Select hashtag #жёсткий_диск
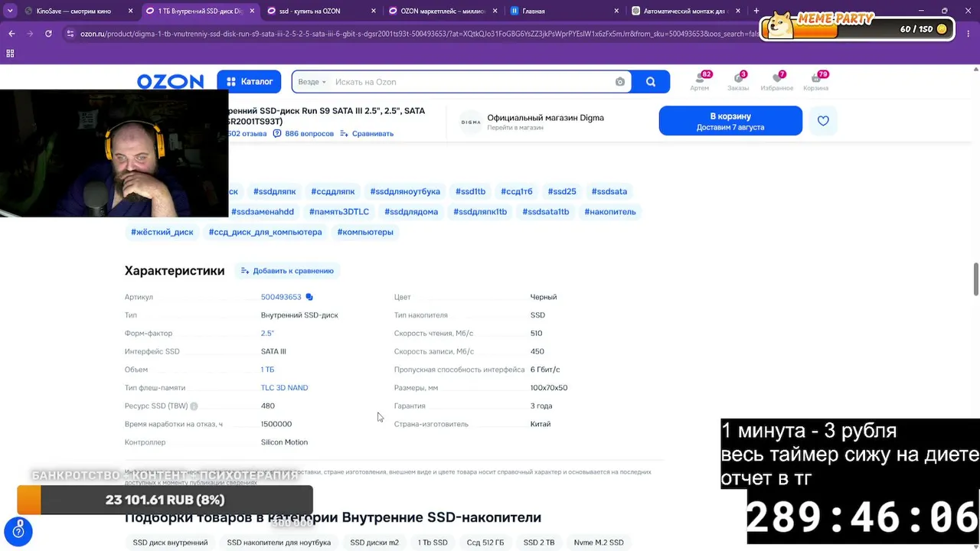Viewport: 980px width, 551px height. tap(162, 232)
